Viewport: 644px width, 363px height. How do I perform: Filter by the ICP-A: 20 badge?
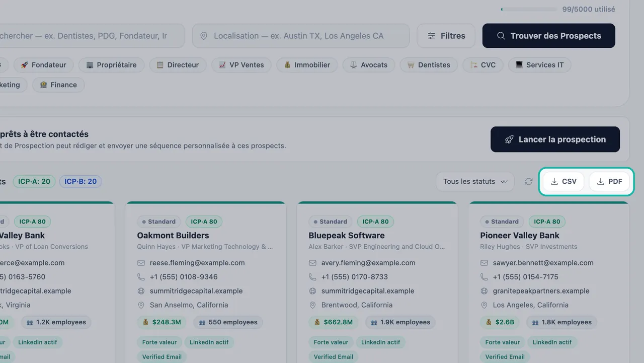click(34, 182)
